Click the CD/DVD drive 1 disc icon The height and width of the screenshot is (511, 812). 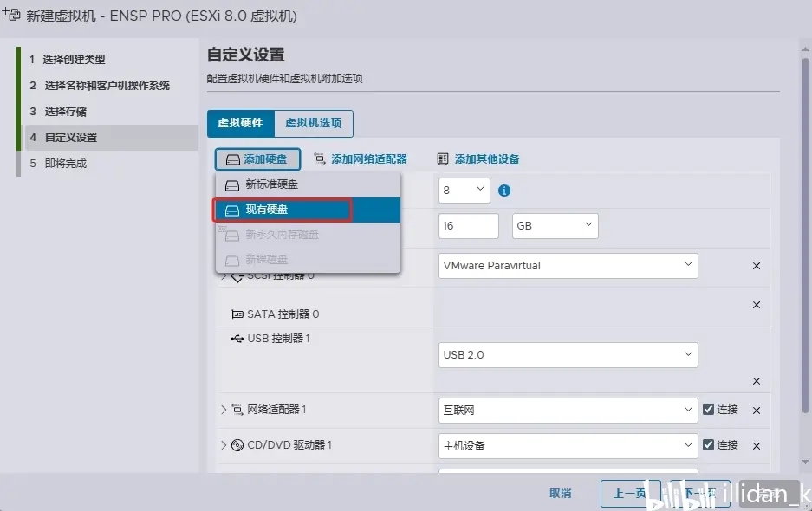point(237,445)
